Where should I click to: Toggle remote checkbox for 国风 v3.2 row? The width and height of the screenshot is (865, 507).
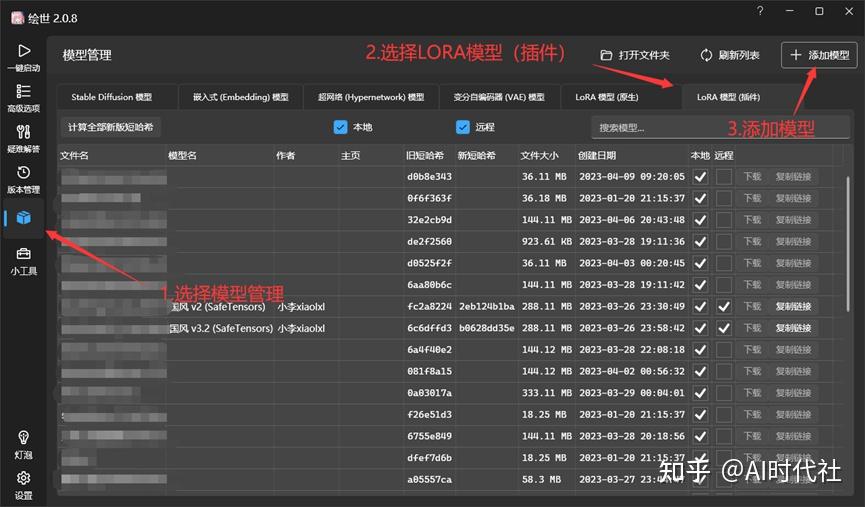[724, 328]
